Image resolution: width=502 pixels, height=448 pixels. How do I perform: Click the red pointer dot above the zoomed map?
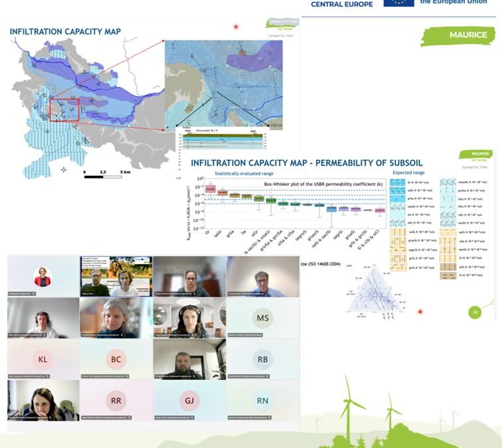point(236,27)
